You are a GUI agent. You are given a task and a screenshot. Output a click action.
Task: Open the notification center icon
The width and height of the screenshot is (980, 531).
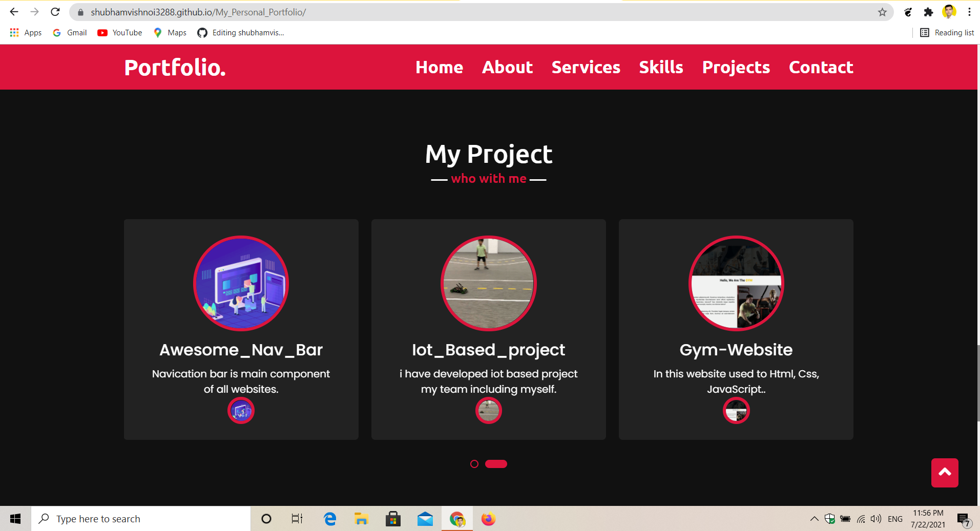point(963,519)
